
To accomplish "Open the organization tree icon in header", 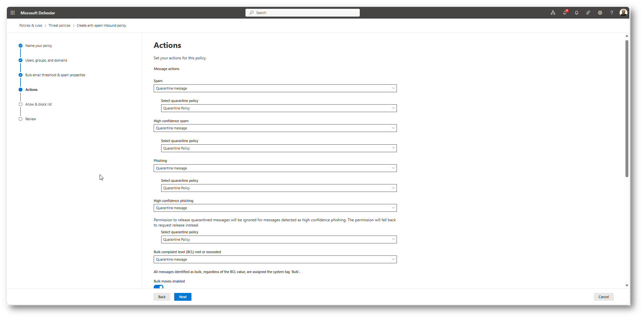I will coord(553,13).
